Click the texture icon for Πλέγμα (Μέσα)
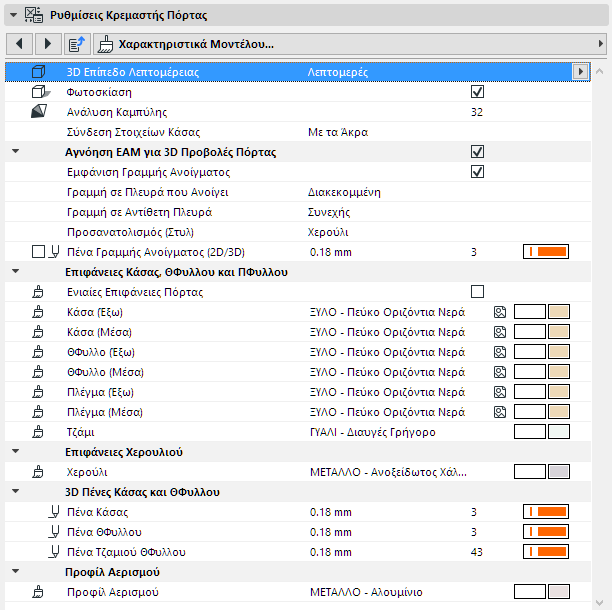 tap(499, 412)
